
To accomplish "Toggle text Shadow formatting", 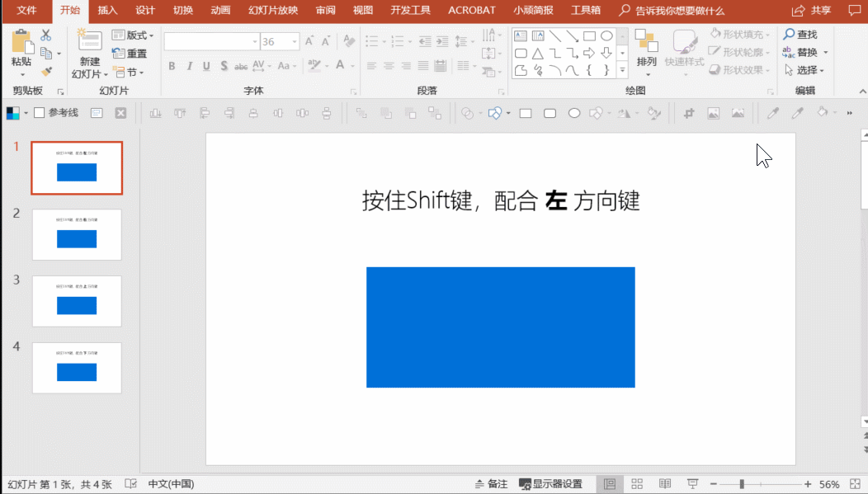I will tap(224, 66).
